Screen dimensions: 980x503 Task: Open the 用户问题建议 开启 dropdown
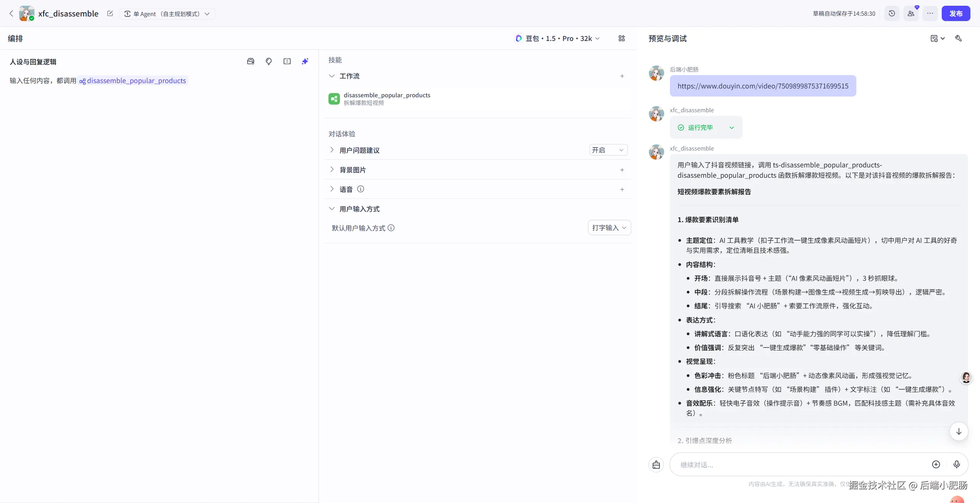pyautogui.click(x=608, y=150)
